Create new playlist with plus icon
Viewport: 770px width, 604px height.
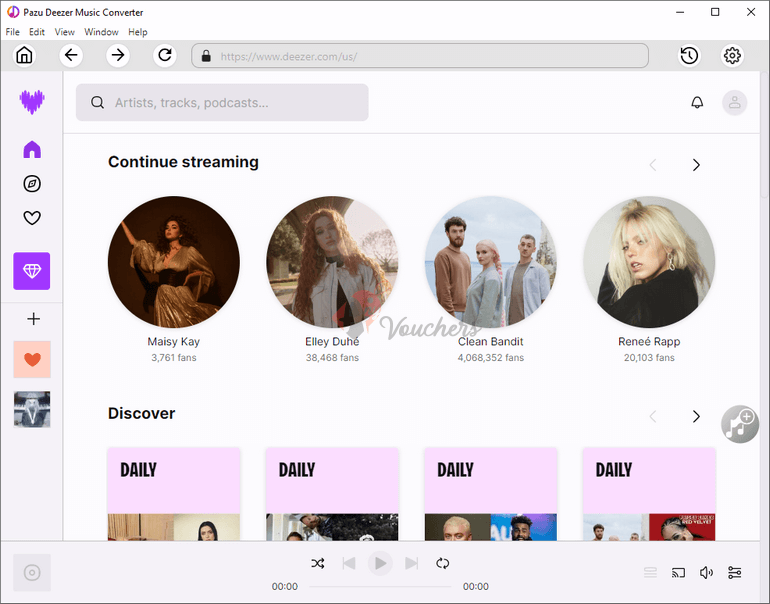33,319
